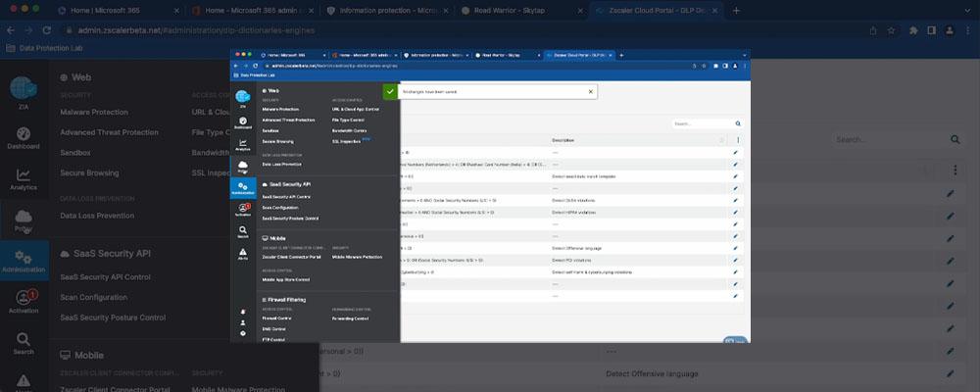Click search magnifier icon above front window table
This screenshot has width=980, height=392.
point(738,123)
